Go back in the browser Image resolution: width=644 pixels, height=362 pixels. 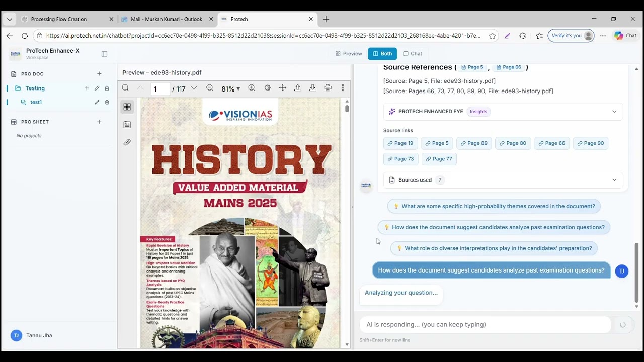(x=10, y=36)
